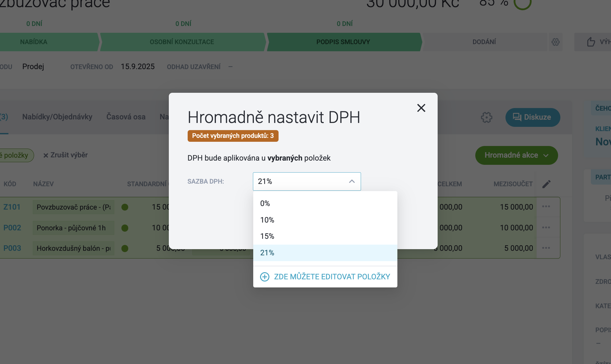Switch to Nabídky/Objednávky tab
Screen dimensions: 611x364
pyautogui.click(x=57, y=117)
